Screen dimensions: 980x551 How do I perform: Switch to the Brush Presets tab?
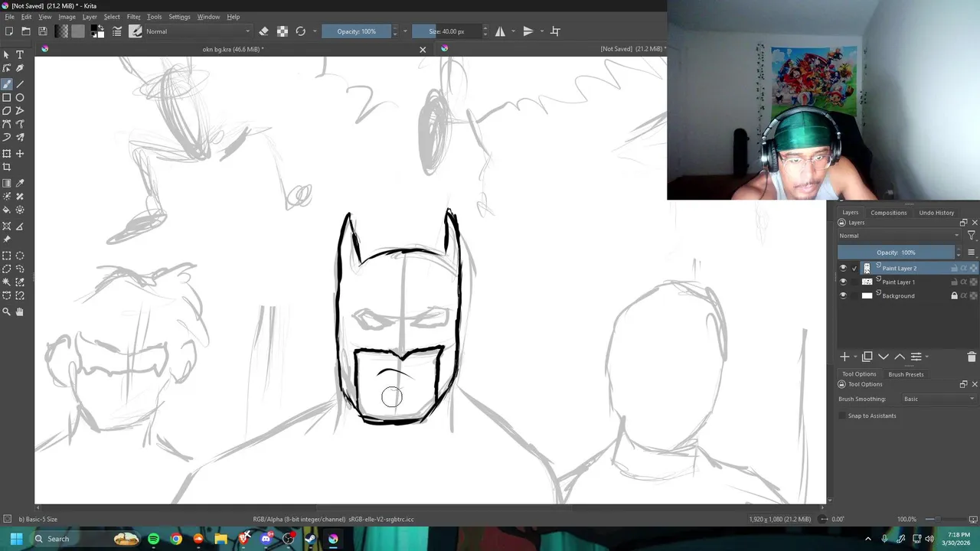coord(906,374)
